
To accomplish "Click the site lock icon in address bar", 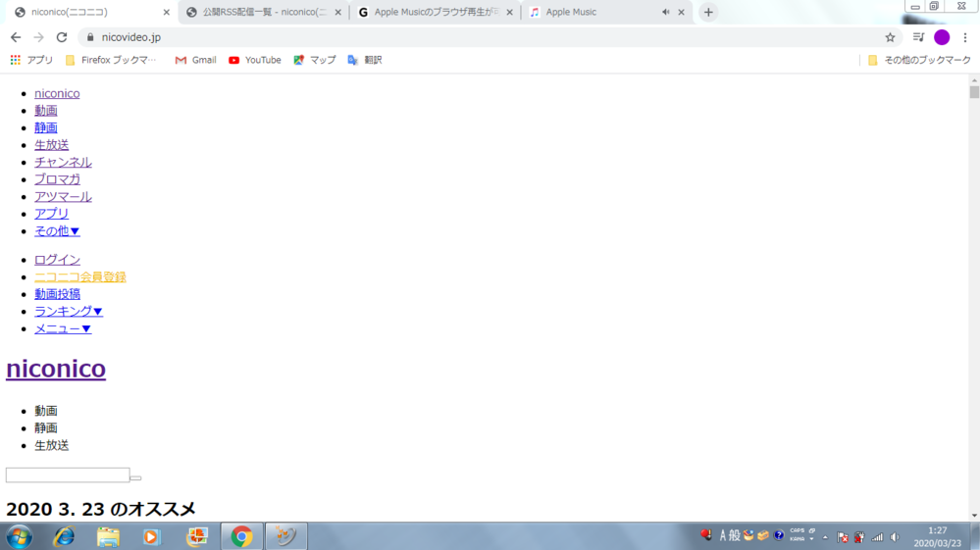I will point(90,37).
